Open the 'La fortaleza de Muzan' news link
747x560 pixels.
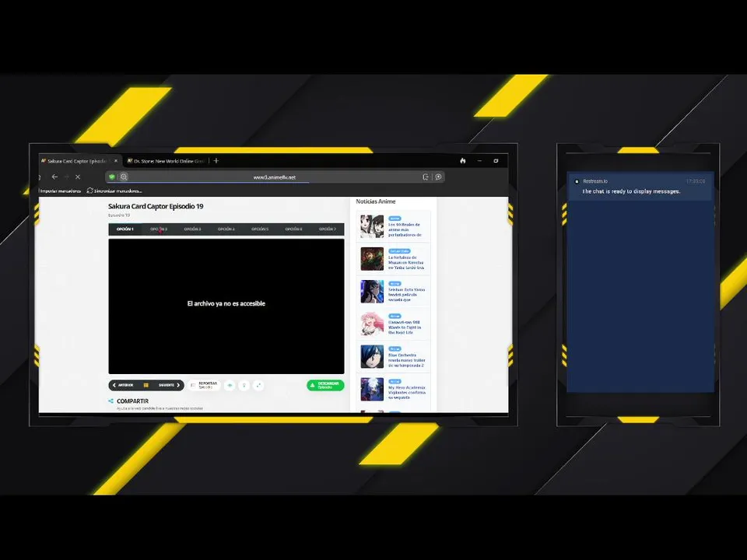click(406, 262)
